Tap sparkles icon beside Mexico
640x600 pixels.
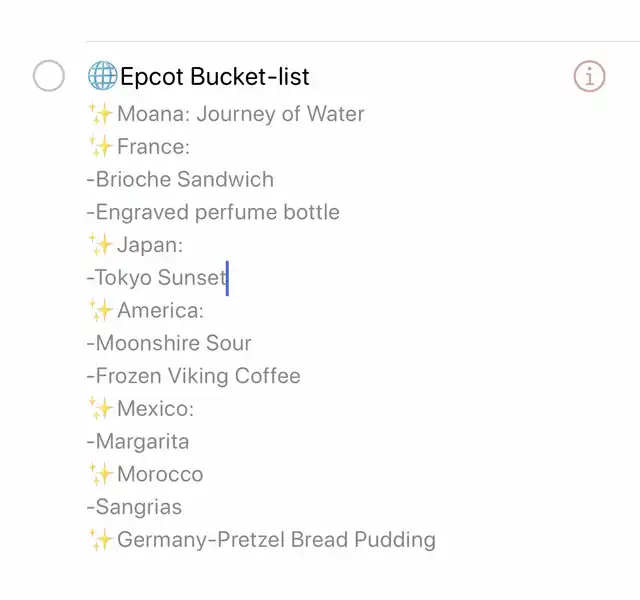click(x=100, y=409)
